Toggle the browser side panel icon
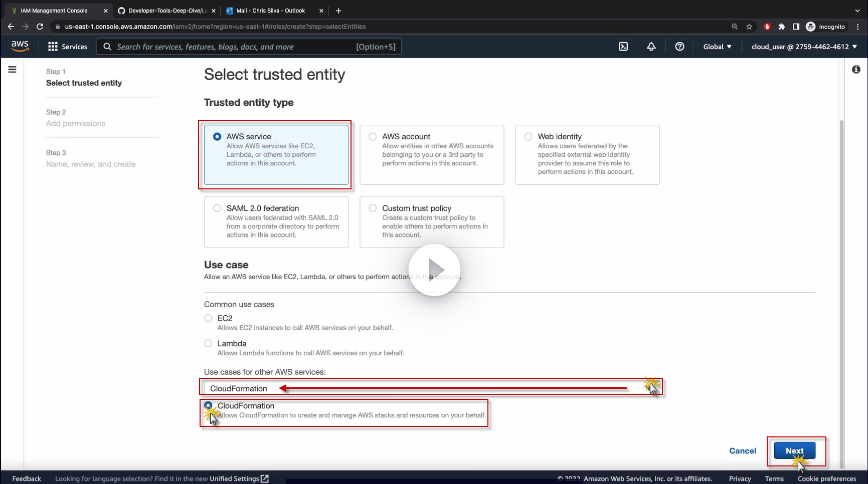868x484 pixels. (796, 27)
